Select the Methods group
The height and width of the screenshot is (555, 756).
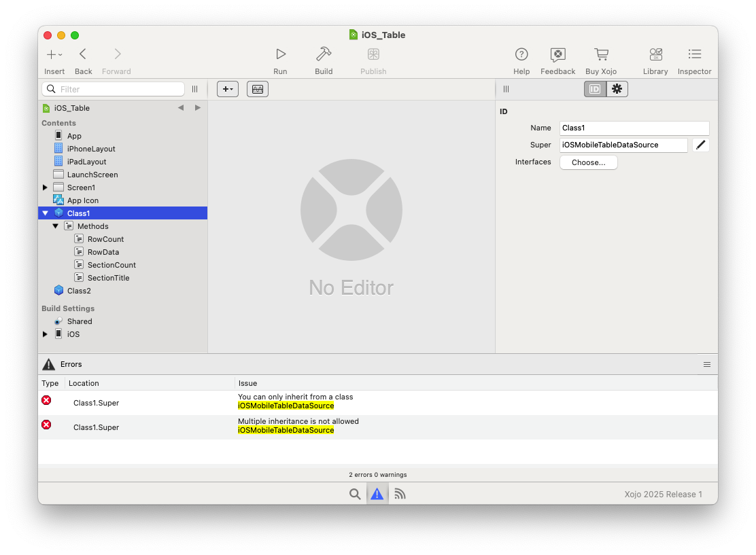click(x=92, y=226)
